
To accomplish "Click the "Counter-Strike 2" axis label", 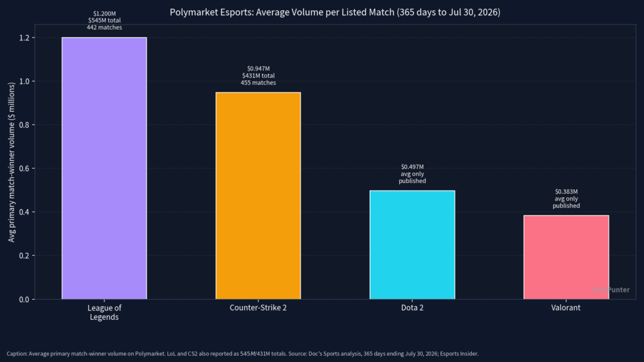I will tap(258, 308).
